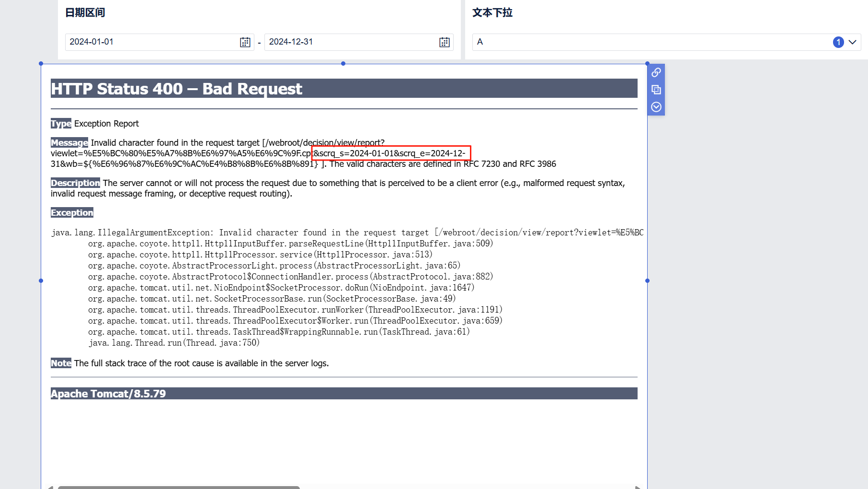This screenshot has width=868, height=489.
Task: Click the ThreadPoolExecutor$Worker.run stack trace line
Action: [x=295, y=321]
